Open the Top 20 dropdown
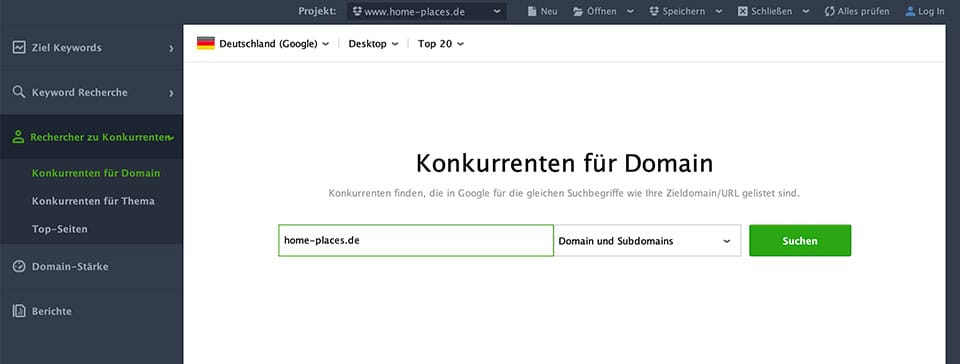The height and width of the screenshot is (364, 960). coord(441,43)
